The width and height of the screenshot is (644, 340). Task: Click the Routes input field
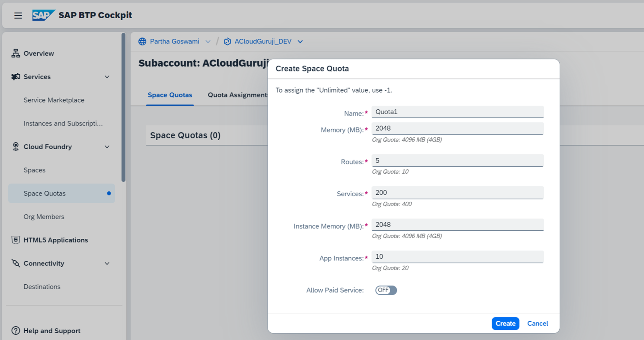[x=457, y=161]
